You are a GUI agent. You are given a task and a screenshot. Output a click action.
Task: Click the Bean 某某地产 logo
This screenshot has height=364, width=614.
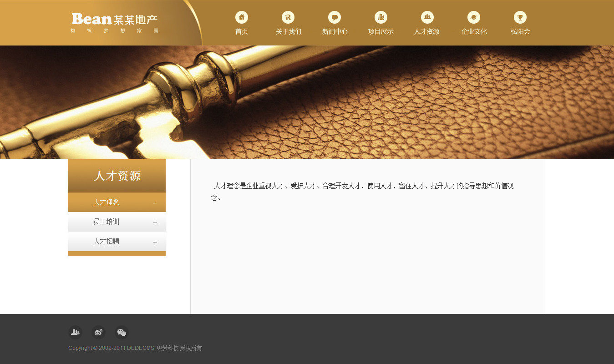(x=115, y=23)
